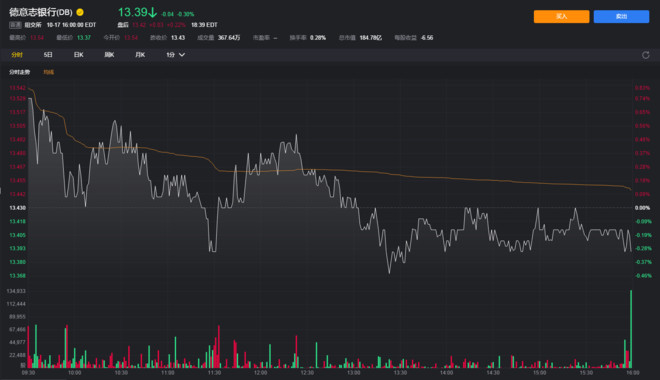The width and height of the screenshot is (660, 380).
Task: Click the 12:00 marker on time axis
Action: point(261,373)
